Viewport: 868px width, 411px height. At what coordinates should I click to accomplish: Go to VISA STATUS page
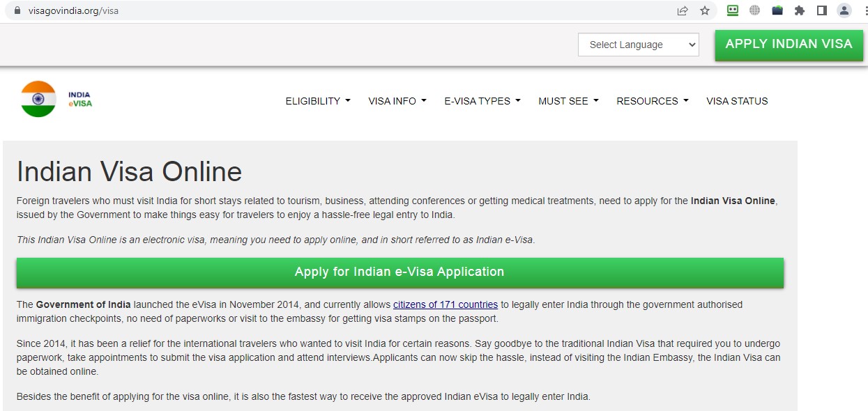pyautogui.click(x=737, y=101)
